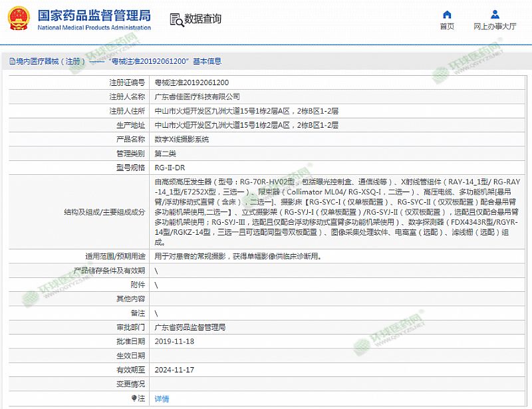532x409 pixels.
Task: Click the national emblem logo
Action: (x=18, y=19)
